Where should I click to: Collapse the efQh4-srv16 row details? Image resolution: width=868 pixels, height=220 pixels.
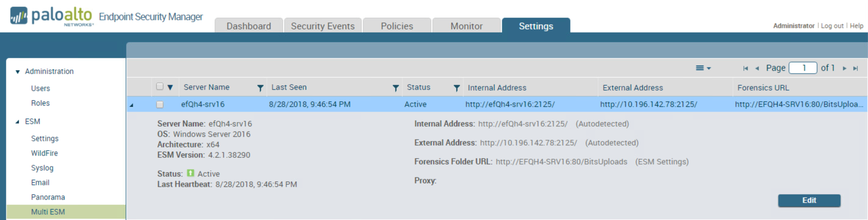pyautogui.click(x=131, y=105)
